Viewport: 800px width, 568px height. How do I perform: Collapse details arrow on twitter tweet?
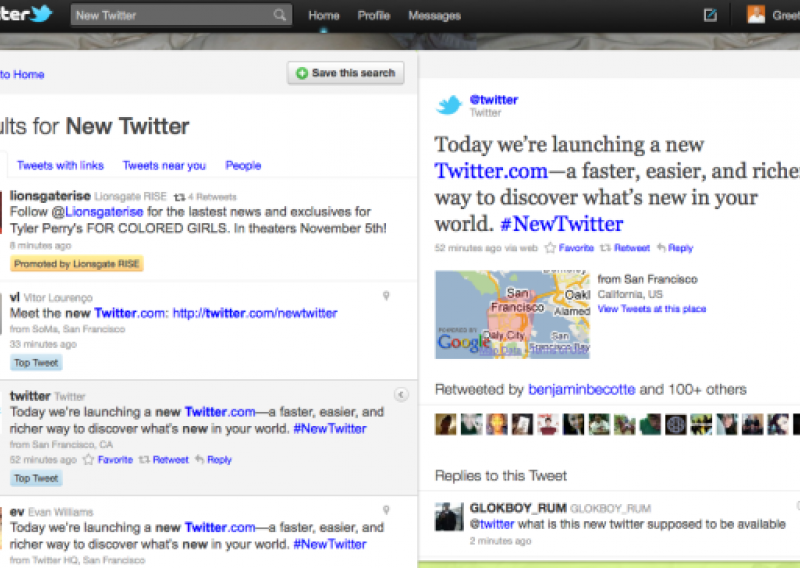[x=401, y=394]
